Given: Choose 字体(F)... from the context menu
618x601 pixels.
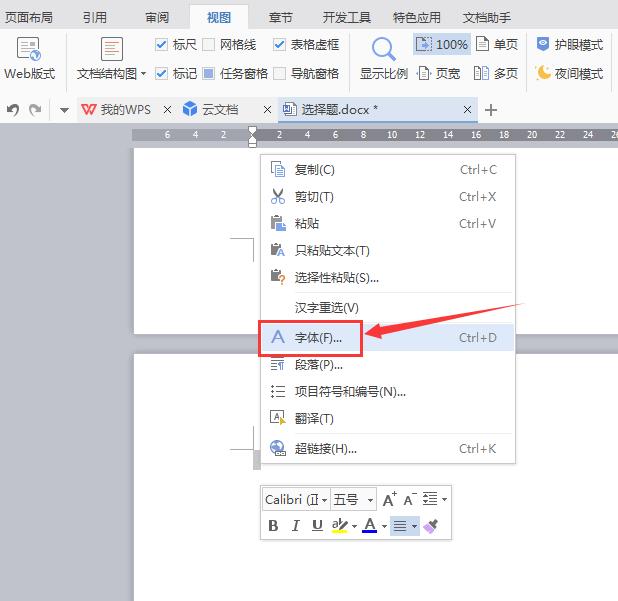Looking at the screenshot, I should pyautogui.click(x=318, y=338).
